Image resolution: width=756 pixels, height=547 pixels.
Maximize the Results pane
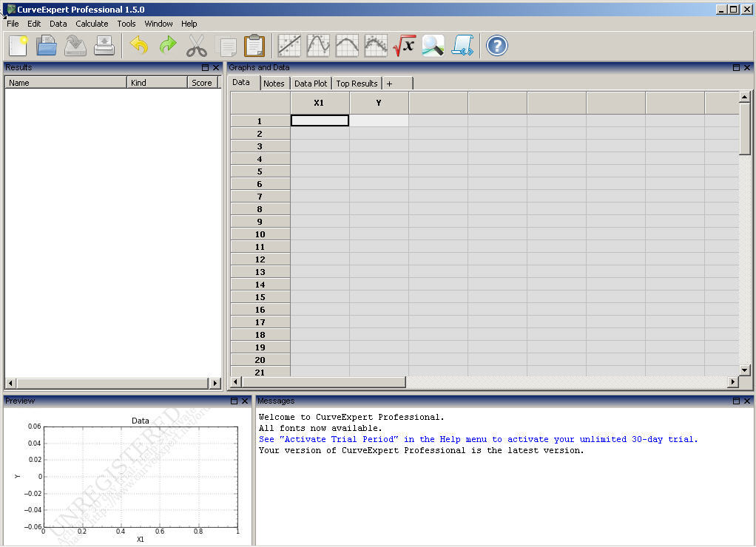coord(206,67)
